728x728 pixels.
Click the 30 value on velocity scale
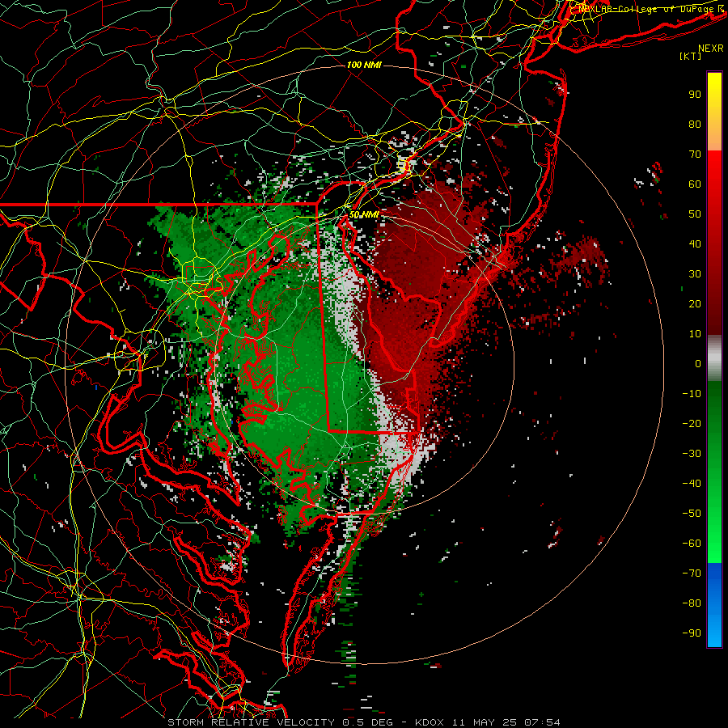point(695,274)
